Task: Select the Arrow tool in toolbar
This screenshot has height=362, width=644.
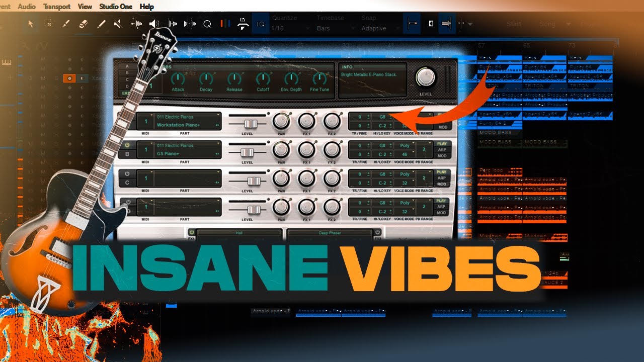Action: 30,24
